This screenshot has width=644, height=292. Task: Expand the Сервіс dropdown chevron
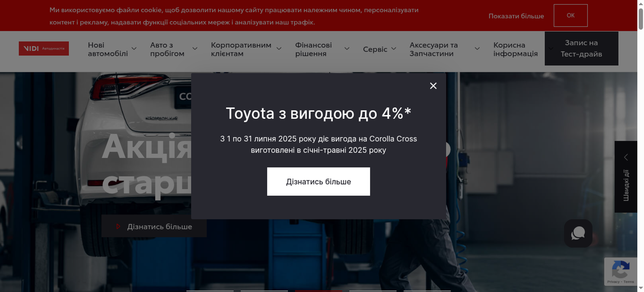pos(393,49)
